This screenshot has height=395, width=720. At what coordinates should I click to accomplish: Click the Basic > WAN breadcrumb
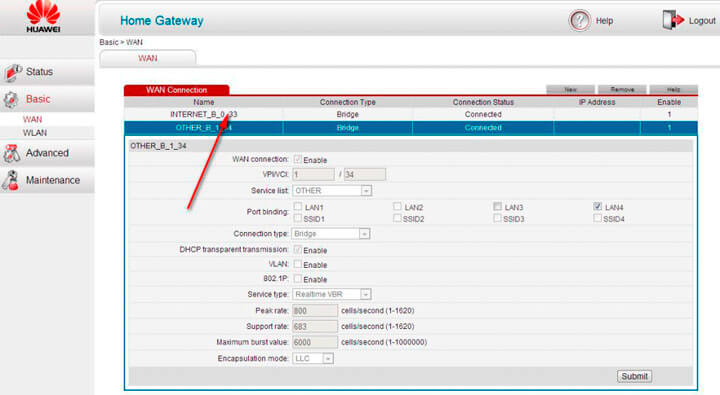[121, 42]
